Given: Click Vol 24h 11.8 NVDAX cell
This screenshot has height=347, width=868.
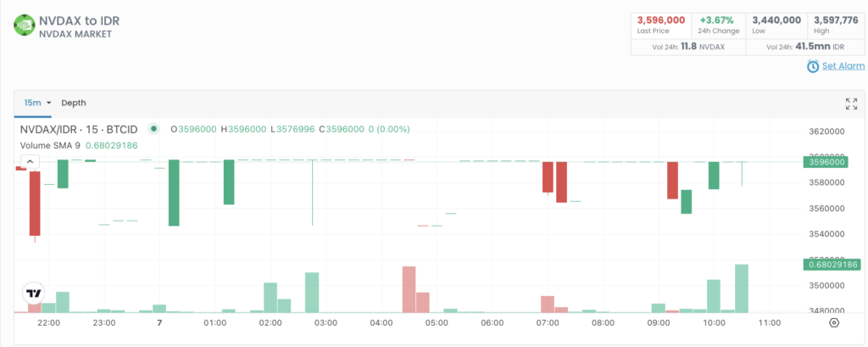Looking at the screenshot, I should coord(688,48).
